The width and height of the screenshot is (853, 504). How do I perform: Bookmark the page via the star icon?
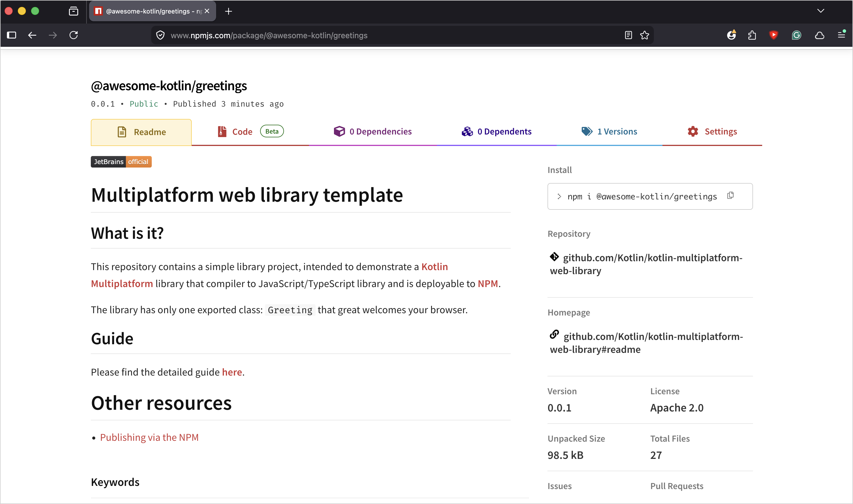tap(644, 35)
